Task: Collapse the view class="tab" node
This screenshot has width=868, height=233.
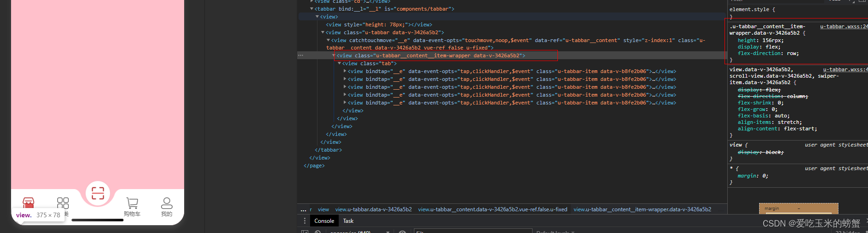Action: pos(339,63)
